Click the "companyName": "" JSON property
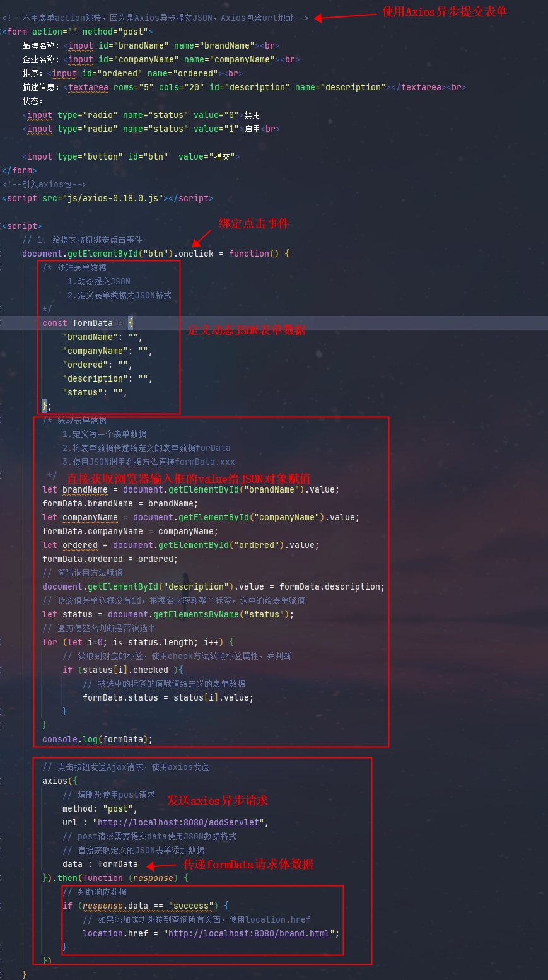Image resolution: width=548 pixels, height=980 pixels. 107,351
